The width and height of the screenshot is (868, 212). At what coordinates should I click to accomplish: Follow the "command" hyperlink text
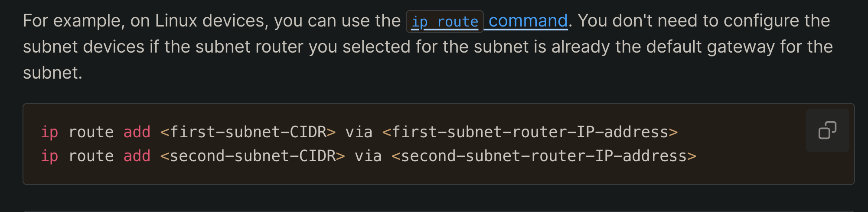[528, 21]
